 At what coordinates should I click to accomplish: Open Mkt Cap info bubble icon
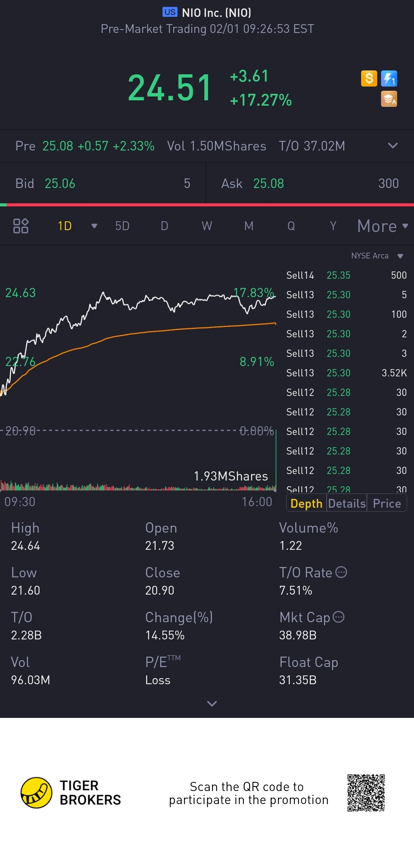338,617
